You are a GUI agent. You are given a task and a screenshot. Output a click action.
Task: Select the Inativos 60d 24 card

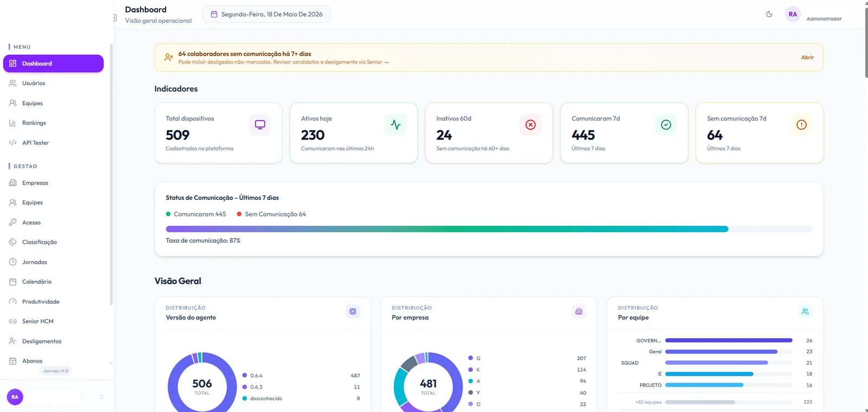(x=489, y=133)
